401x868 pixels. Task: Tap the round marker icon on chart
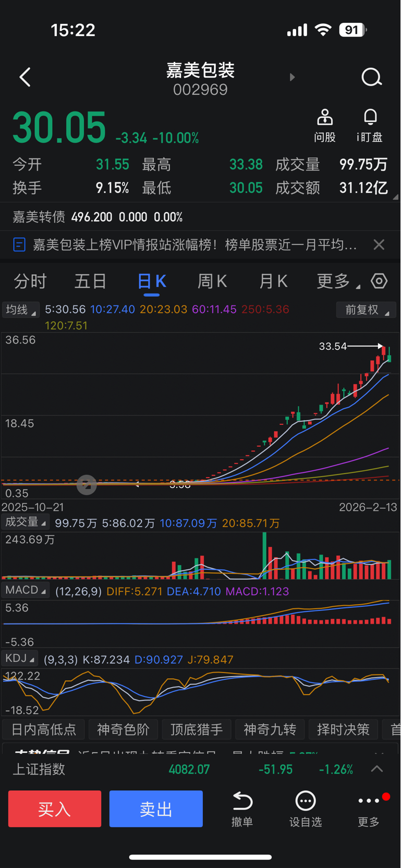coord(87,485)
